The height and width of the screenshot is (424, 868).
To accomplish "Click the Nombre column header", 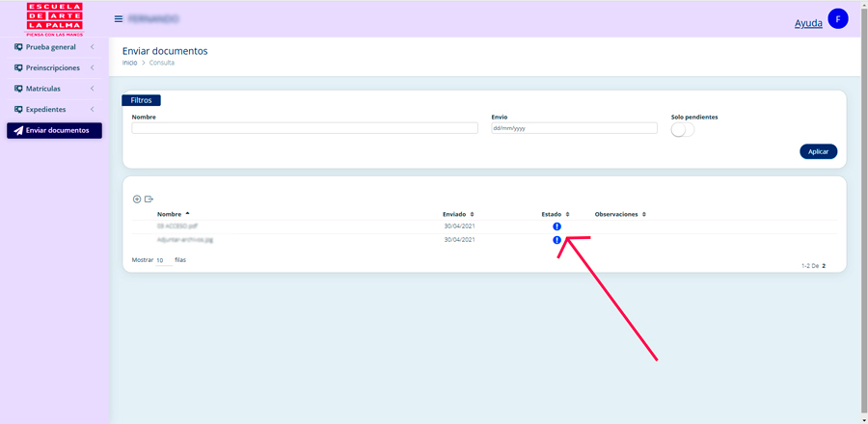I will point(170,214).
